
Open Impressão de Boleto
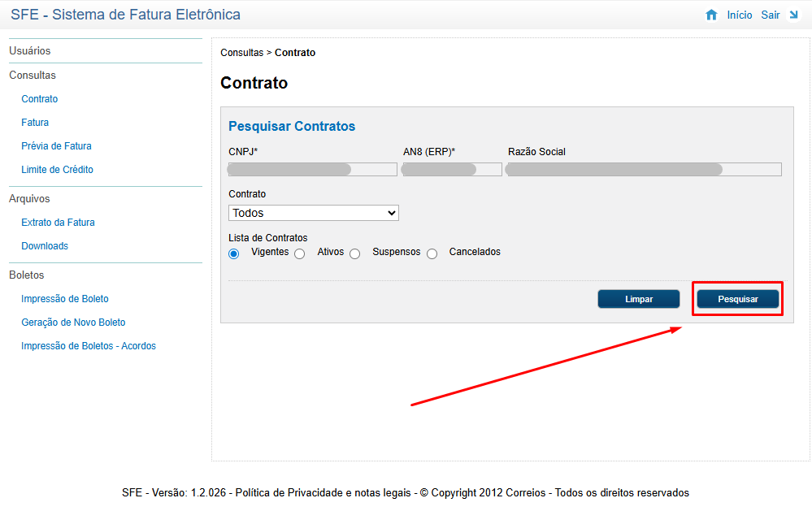65,299
